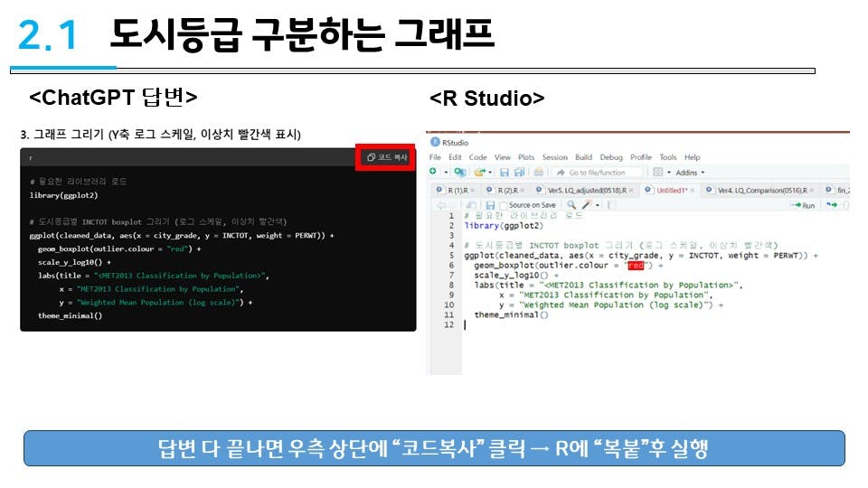Click the editor Save document icon
Screen dimensions: 868x488
coord(490,205)
